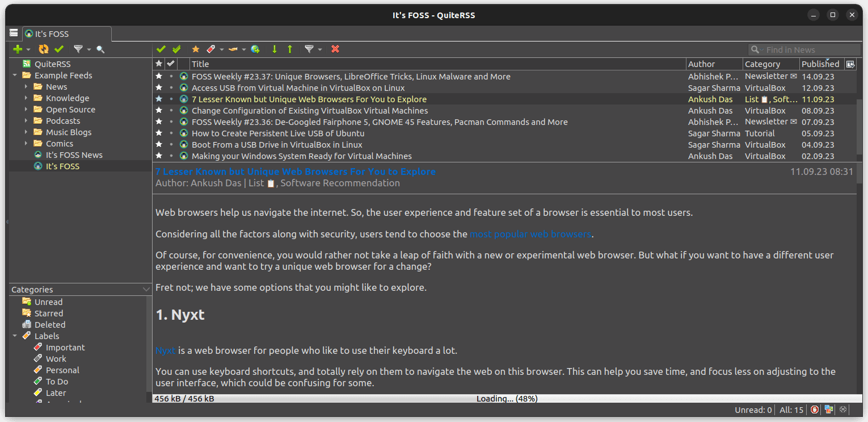Click the main menu icon left of tabs
868x422 pixels.
(14, 34)
